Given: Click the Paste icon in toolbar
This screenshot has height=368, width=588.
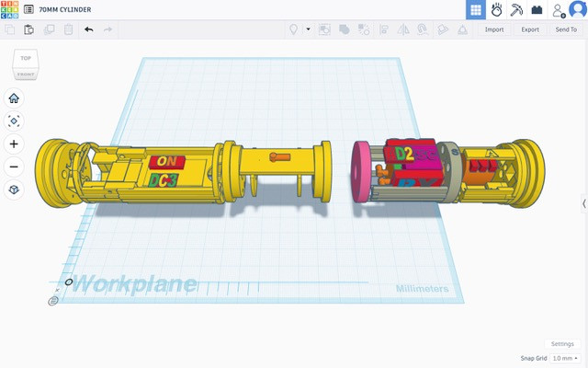Looking at the screenshot, I should [x=28, y=29].
